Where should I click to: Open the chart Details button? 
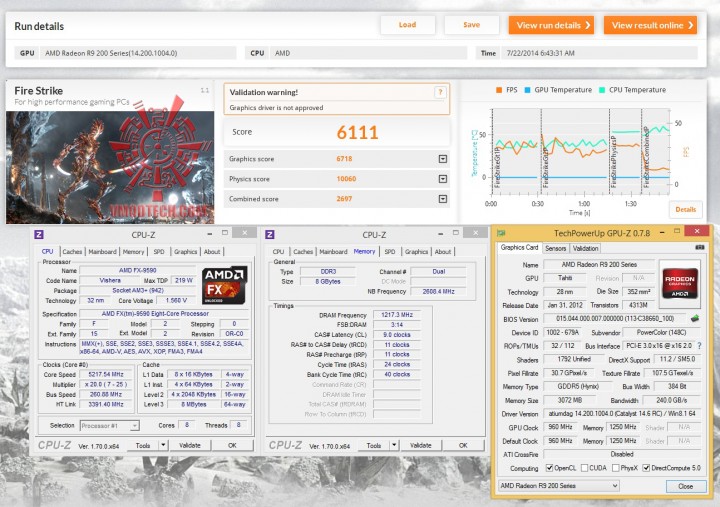point(686,209)
